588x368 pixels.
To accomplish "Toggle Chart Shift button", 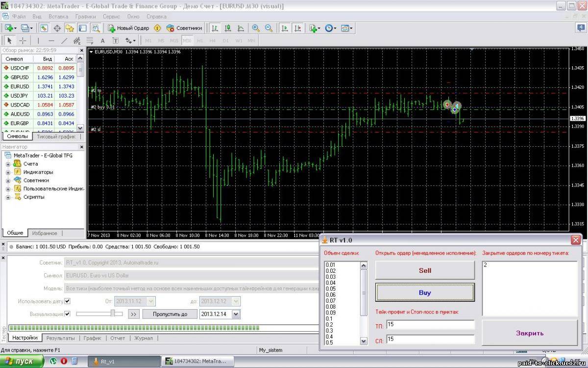I will [x=297, y=28].
